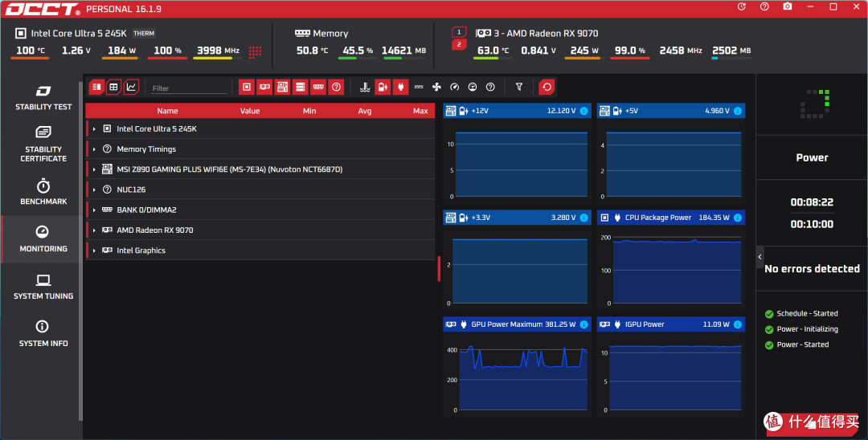Click the sensor Filter input field
This screenshot has width=868, height=440.
tap(189, 88)
